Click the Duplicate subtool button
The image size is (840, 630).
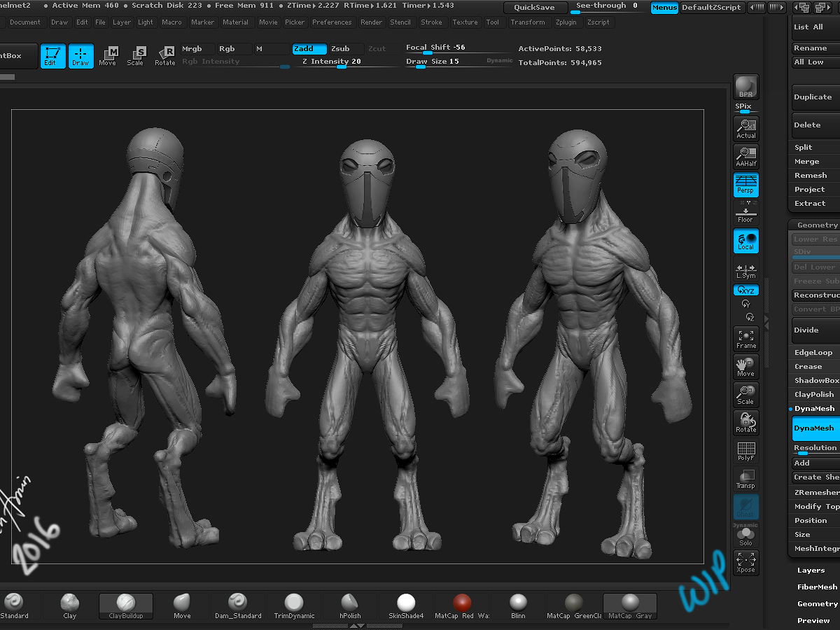(815, 97)
